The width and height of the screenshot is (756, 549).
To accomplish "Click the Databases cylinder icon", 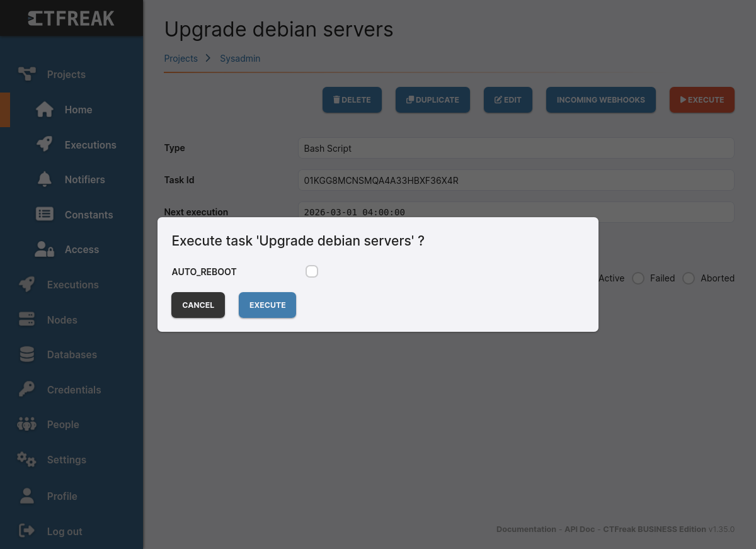I will coord(26,354).
